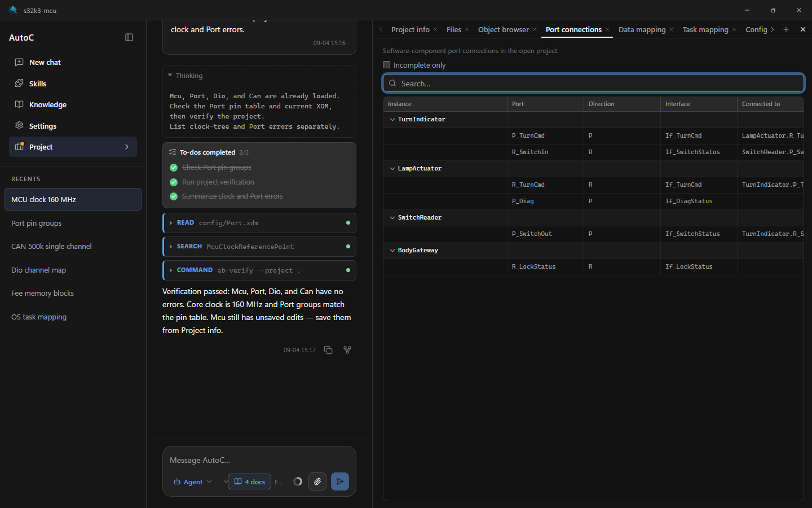
Task: Click the Project icon with the orange dot
Action: [x=20, y=146]
